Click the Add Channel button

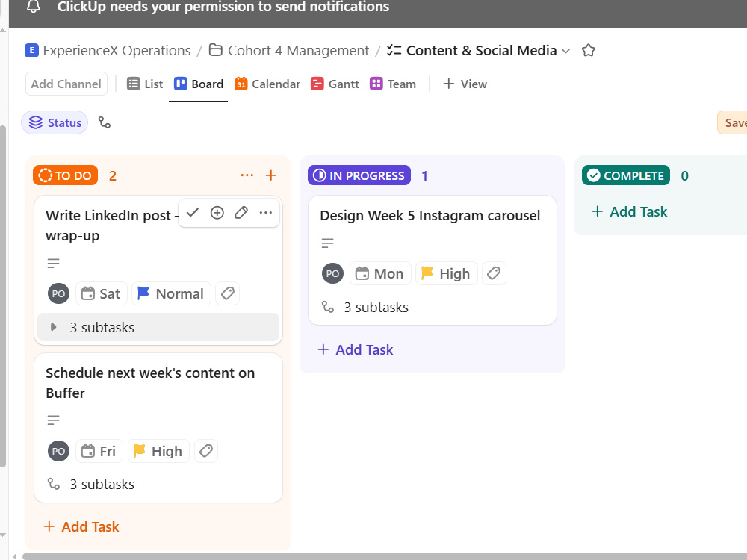(66, 84)
